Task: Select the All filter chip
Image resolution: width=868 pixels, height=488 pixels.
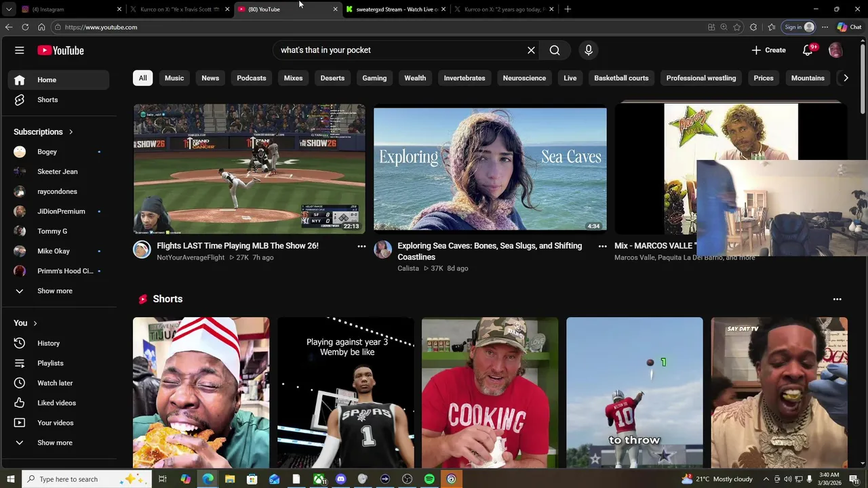Action: 142,78
